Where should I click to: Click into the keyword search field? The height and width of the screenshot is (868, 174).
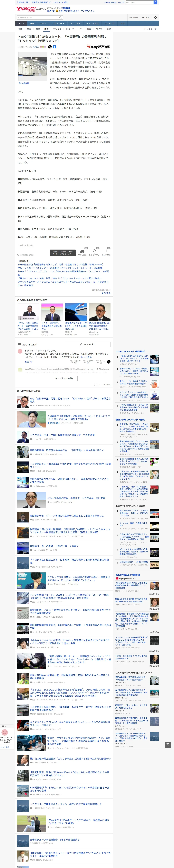click(37, 18)
